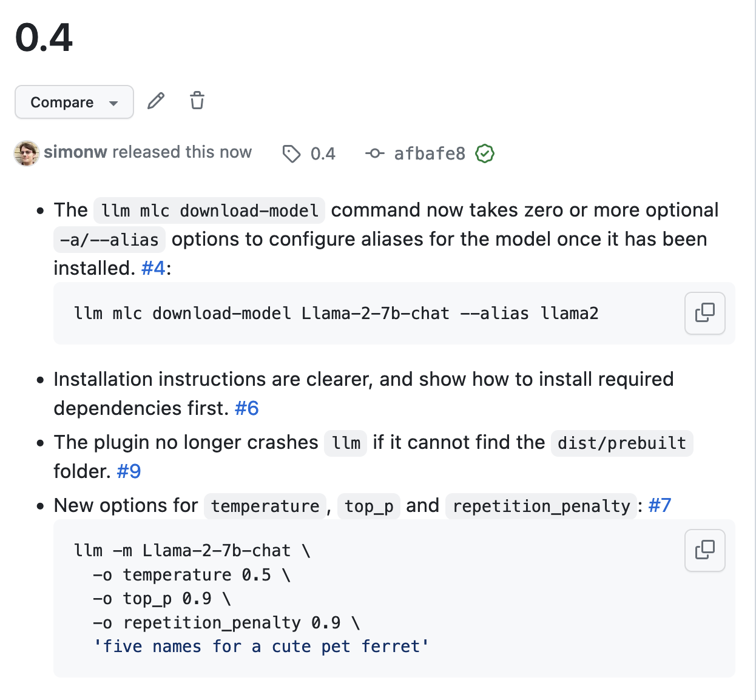The image size is (756, 700).
Task: Open issue #6 link
Action: point(247,408)
